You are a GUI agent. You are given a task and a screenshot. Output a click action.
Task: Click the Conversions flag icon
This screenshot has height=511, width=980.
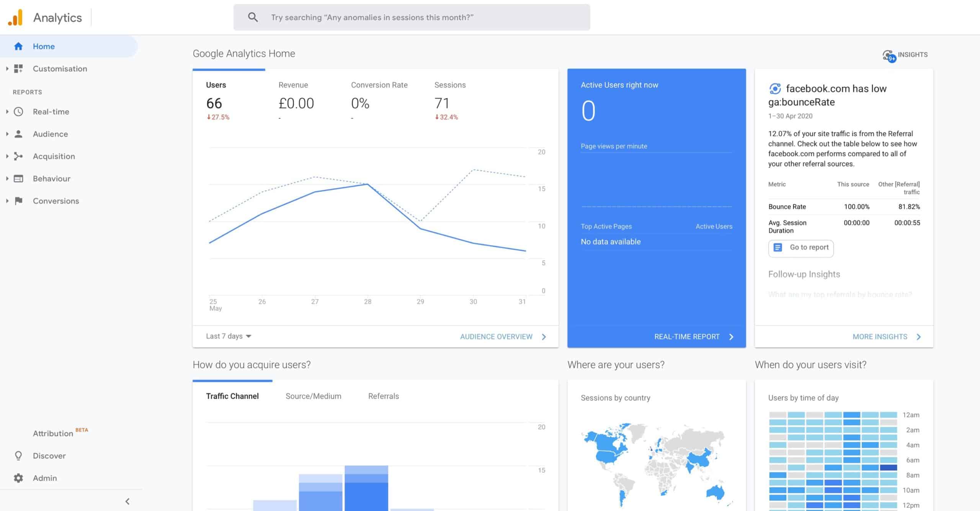18,201
